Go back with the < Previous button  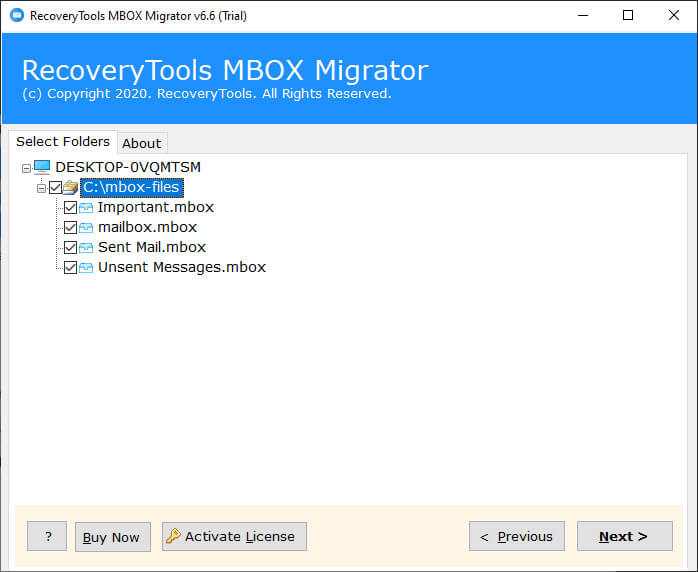point(516,536)
